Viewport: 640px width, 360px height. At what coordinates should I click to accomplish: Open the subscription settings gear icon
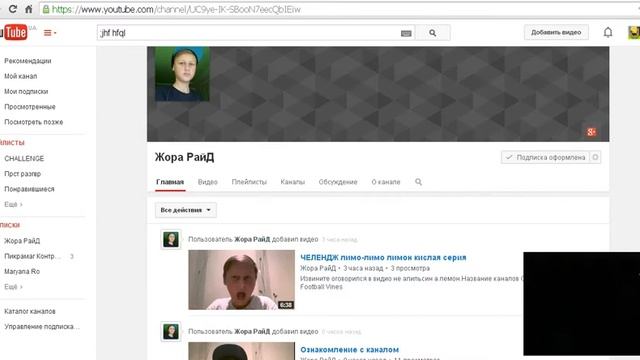tap(595, 157)
